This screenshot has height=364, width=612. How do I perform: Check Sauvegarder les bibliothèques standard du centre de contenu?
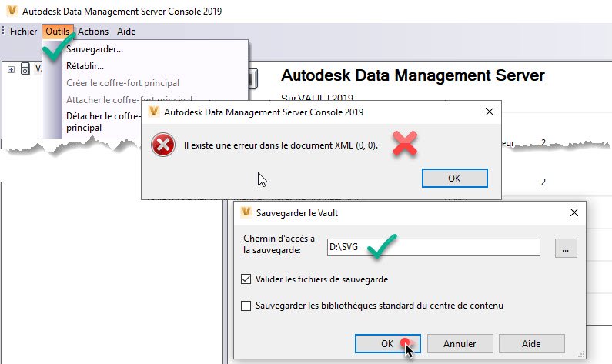pos(246,306)
